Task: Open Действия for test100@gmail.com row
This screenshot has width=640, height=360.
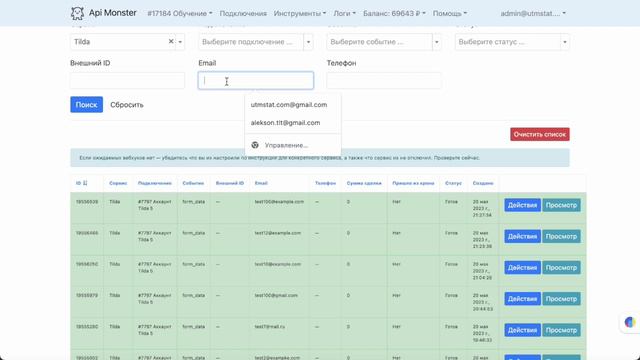Action: (522, 299)
